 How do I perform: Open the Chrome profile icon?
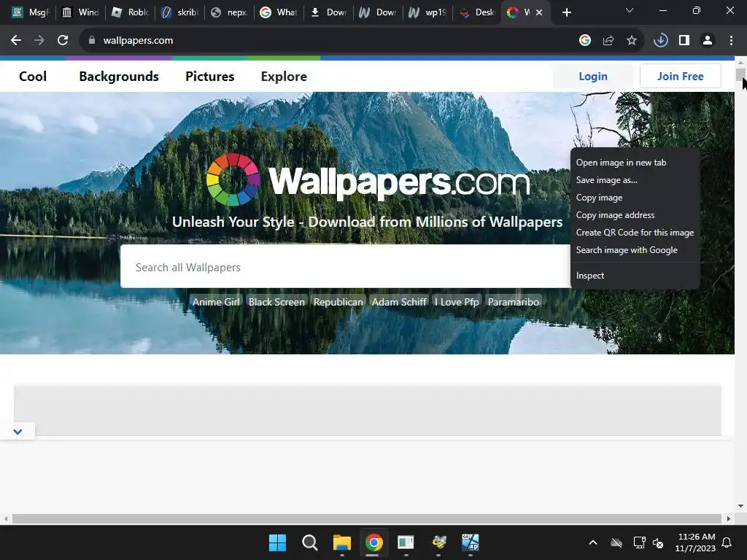(x=708, y=41)
